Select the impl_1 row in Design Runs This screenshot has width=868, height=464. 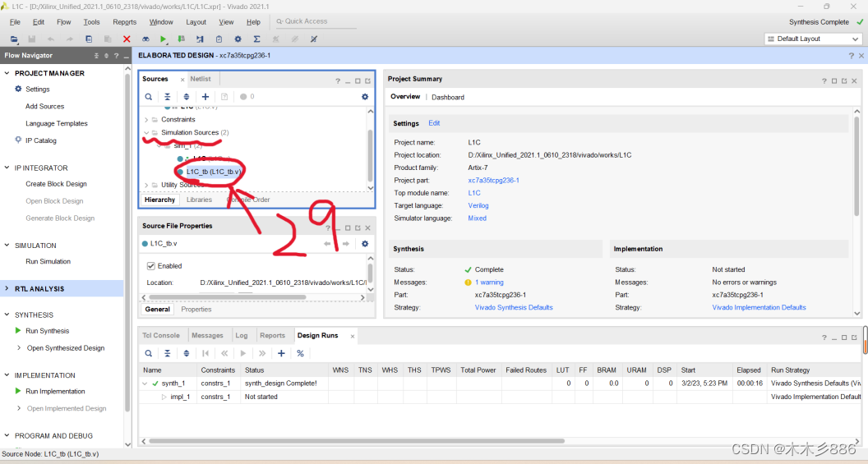(500, 397)
